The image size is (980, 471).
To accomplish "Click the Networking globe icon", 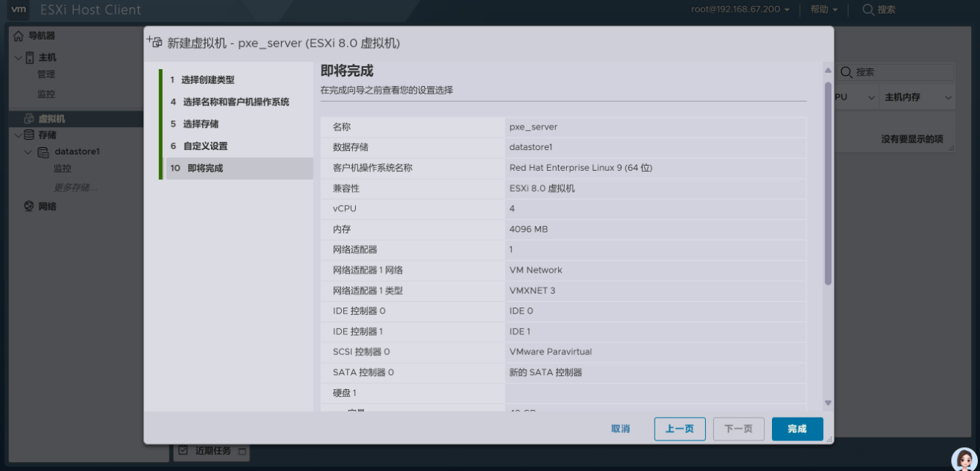I will click(x=29, y=207).
